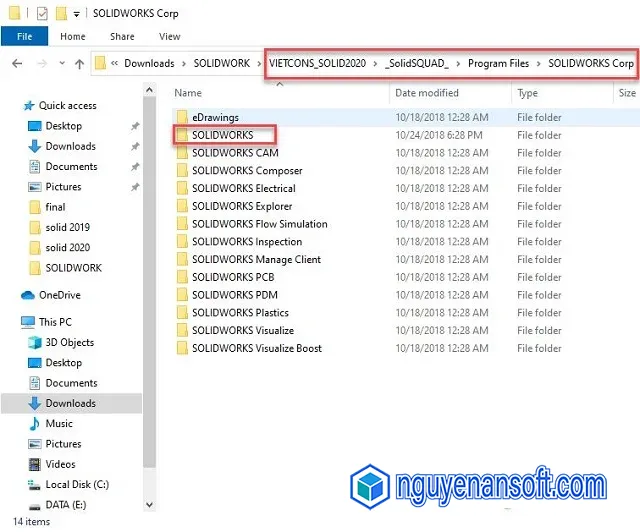Go up one folder level
The width and height of the screenshot is (640, 532).
[x=79, y=64]
